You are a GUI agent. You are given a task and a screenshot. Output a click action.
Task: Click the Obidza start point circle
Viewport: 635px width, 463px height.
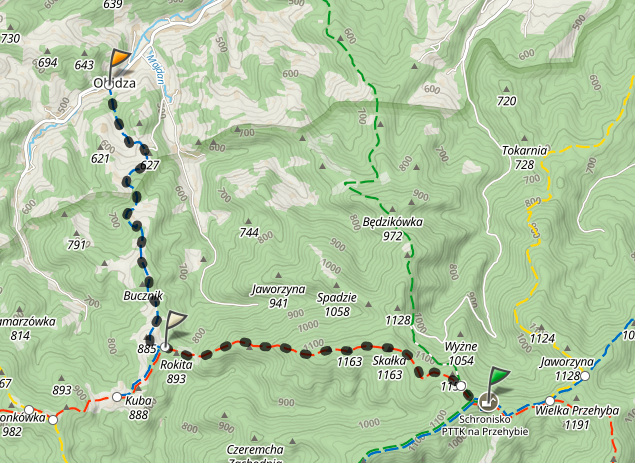109,85
